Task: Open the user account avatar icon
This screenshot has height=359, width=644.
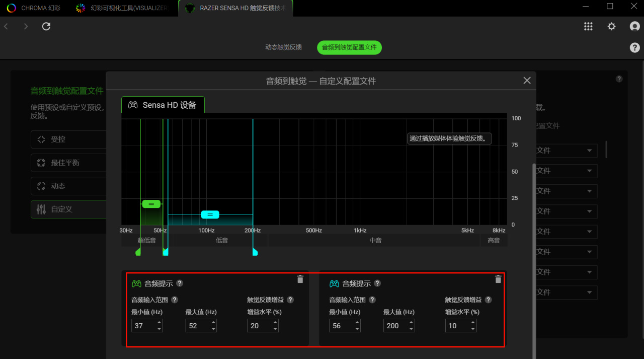Action: [635, 26]
